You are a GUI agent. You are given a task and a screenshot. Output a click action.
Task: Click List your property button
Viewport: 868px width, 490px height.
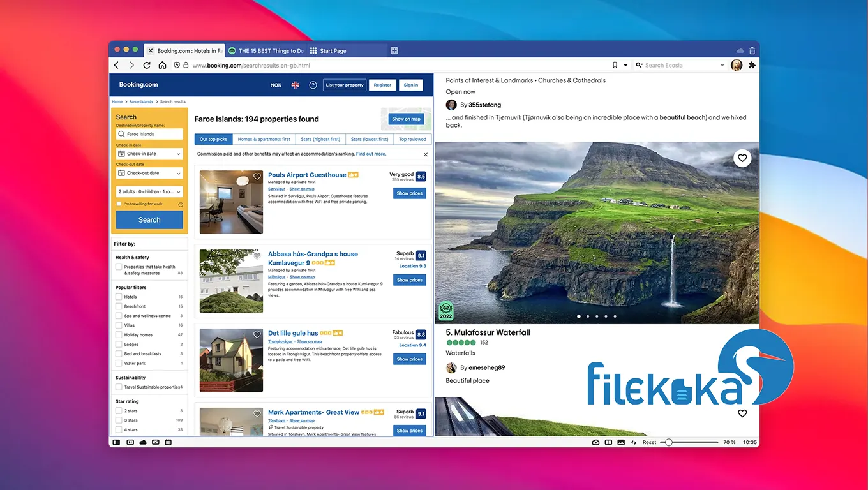coord(345,85)
